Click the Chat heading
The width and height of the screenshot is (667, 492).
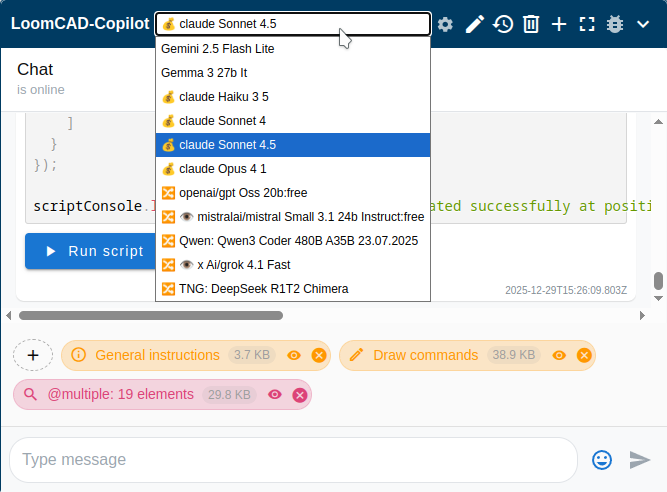(35, 69)
